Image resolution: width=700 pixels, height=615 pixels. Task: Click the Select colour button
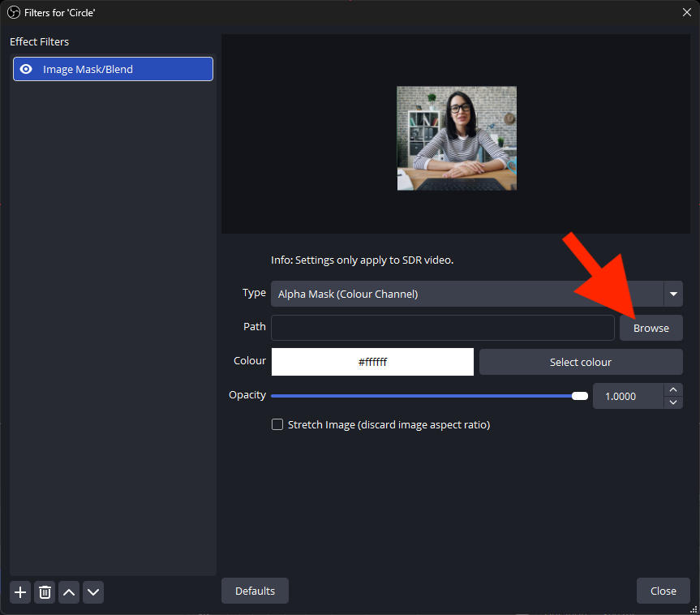pyautogui.click(x=581, y=362)
